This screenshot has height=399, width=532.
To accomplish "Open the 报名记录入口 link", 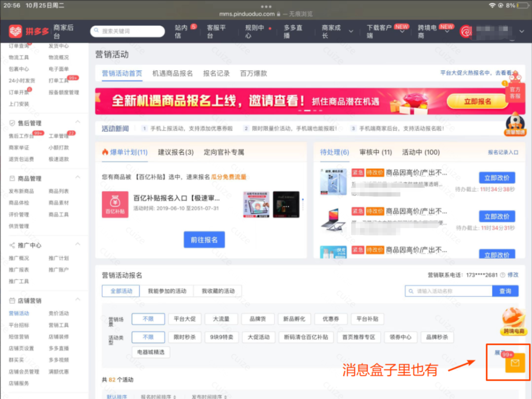I will click(503, 152).
